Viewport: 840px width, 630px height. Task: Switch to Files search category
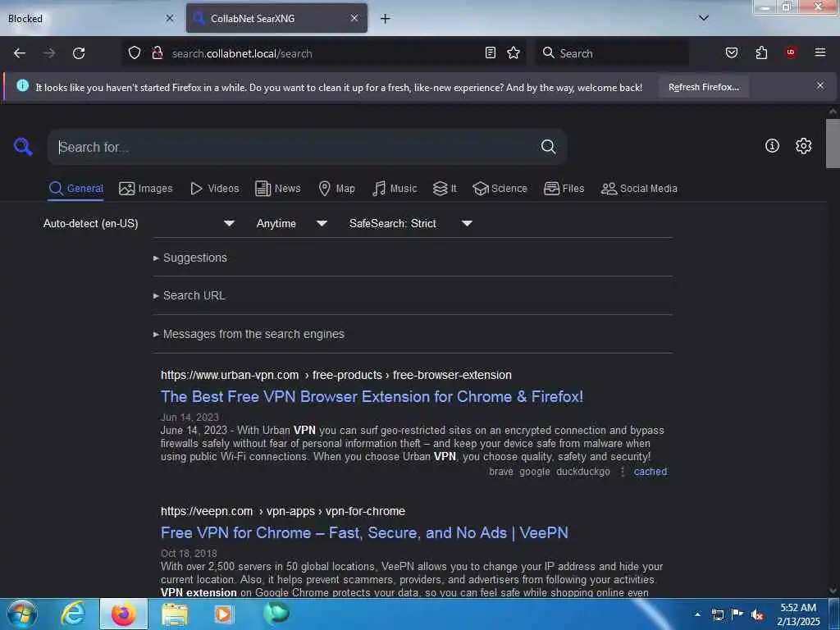(x=564, y=189)
